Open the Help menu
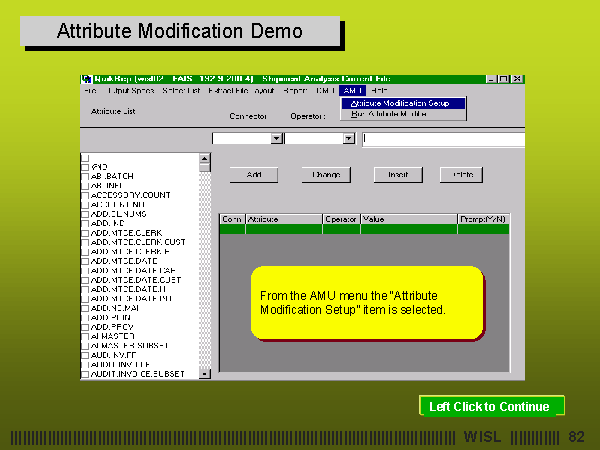The height and width of the screenshot is (450, 600). pyautogui.click(x=379, y=91)
